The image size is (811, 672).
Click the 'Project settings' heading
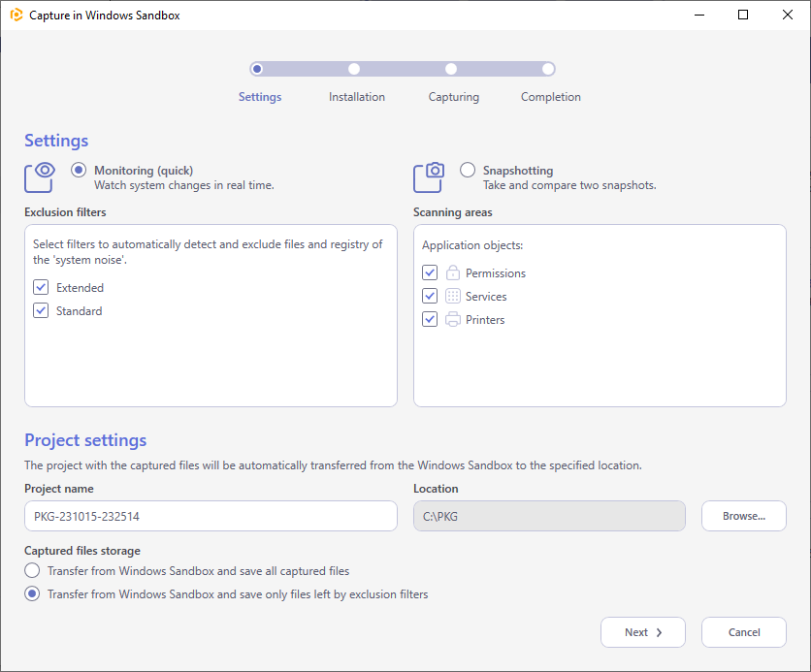click(85, 440)
